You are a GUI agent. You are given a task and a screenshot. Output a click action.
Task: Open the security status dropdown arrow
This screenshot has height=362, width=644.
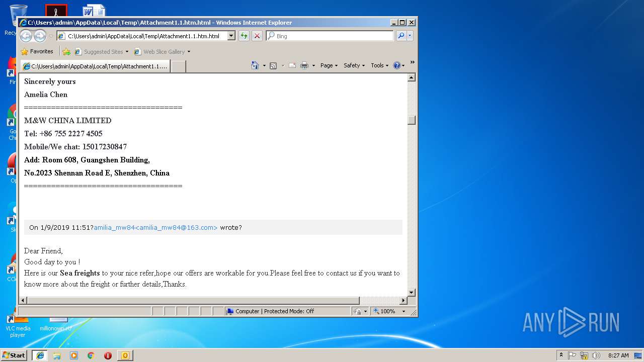click(x=365, y=311)
